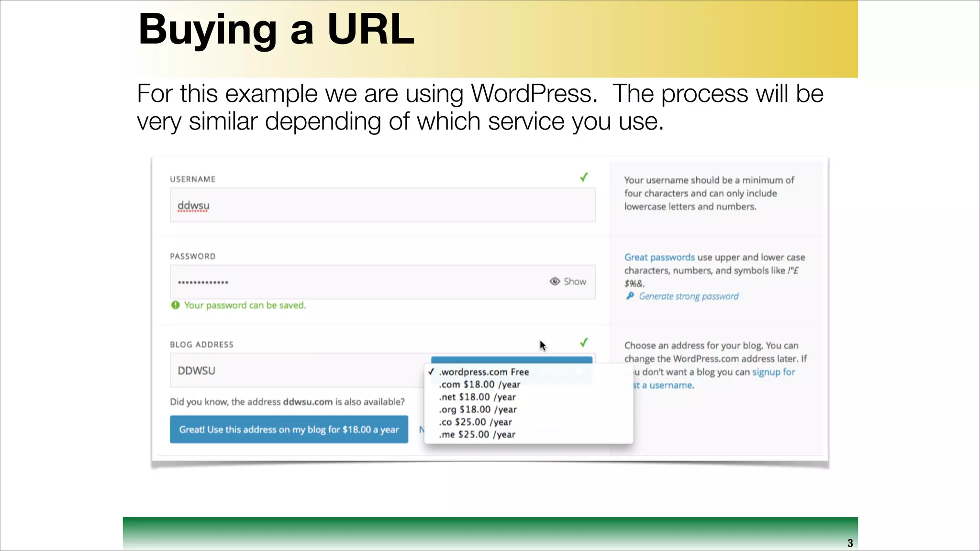Click 'Your password can be saved.' text
This screenshot has height=551, width=980.
(245, 305)
